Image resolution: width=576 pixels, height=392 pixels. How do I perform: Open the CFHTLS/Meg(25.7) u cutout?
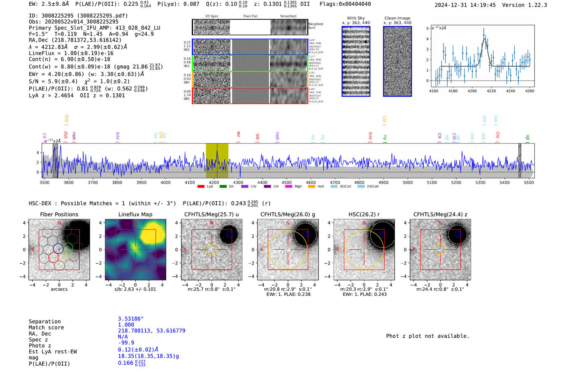click(x=211, y=250)
